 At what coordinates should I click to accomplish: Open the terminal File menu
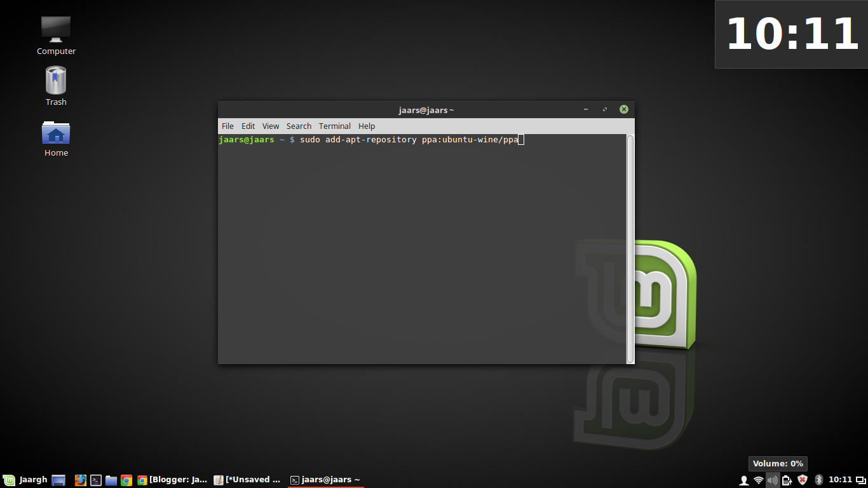(x=227, y=126)
